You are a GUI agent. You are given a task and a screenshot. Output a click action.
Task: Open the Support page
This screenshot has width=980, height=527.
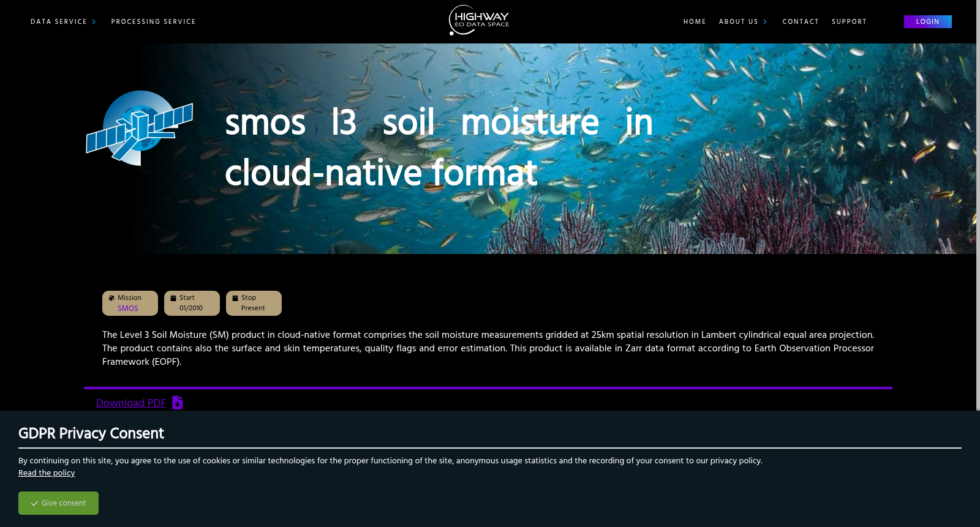pyautogui.click(x=849, y=22)
